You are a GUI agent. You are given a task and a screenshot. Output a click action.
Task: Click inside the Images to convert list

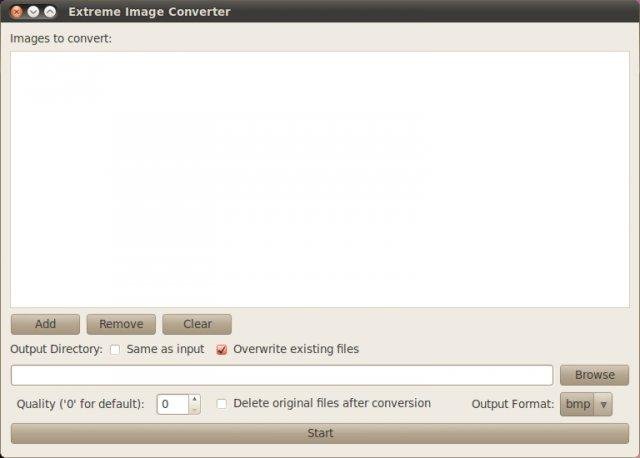tap(320, 179)
